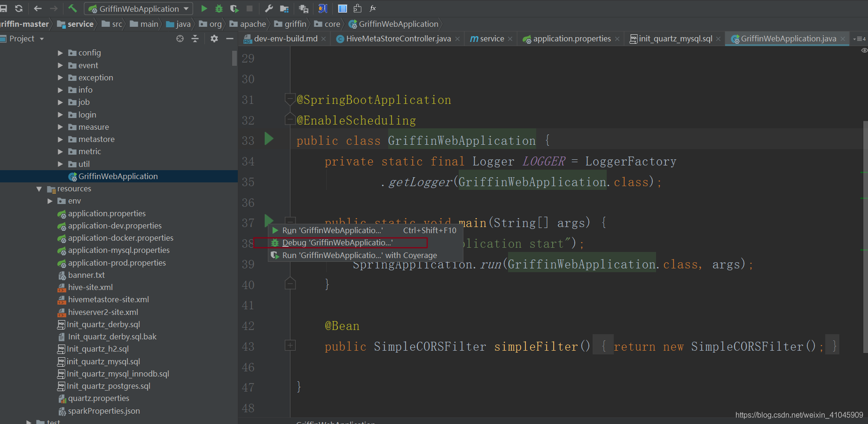Open Init_quartz_postgres.sql file
The image size is (868, 424).
click(x=109, y=386)
